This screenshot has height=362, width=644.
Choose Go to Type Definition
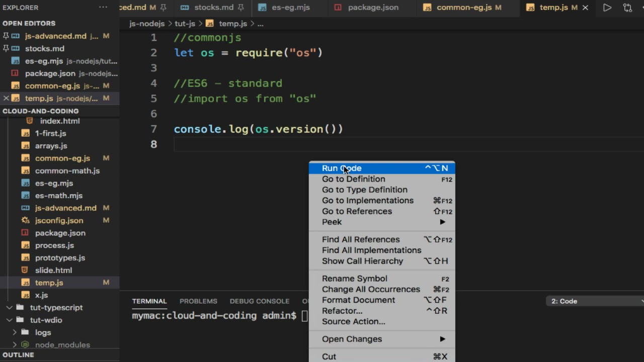tap(382, 190)
